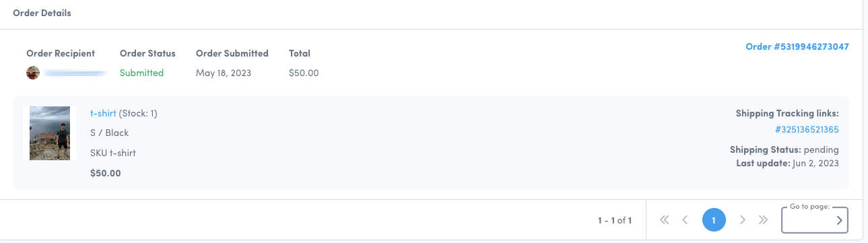Click the May 18, 2023 submitted date
Image resolution: width=868 pixels, height=243 pixels.
(x=224, y=73)
